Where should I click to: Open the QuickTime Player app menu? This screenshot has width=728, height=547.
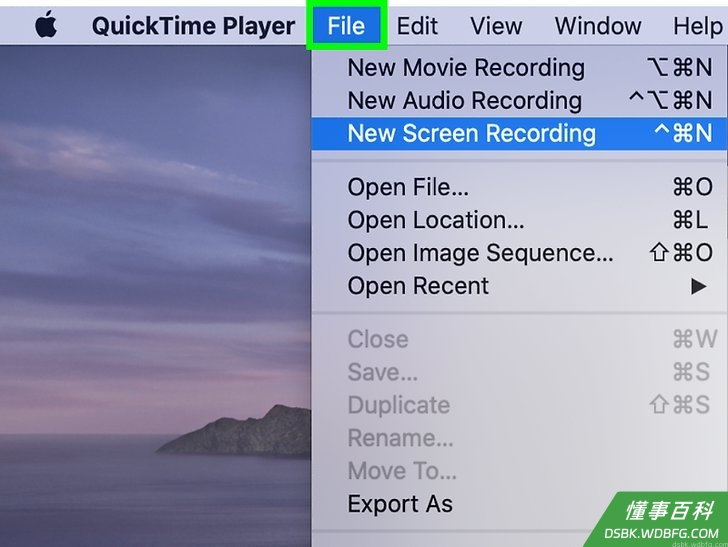pyautogui.click(x=193, y=26)
